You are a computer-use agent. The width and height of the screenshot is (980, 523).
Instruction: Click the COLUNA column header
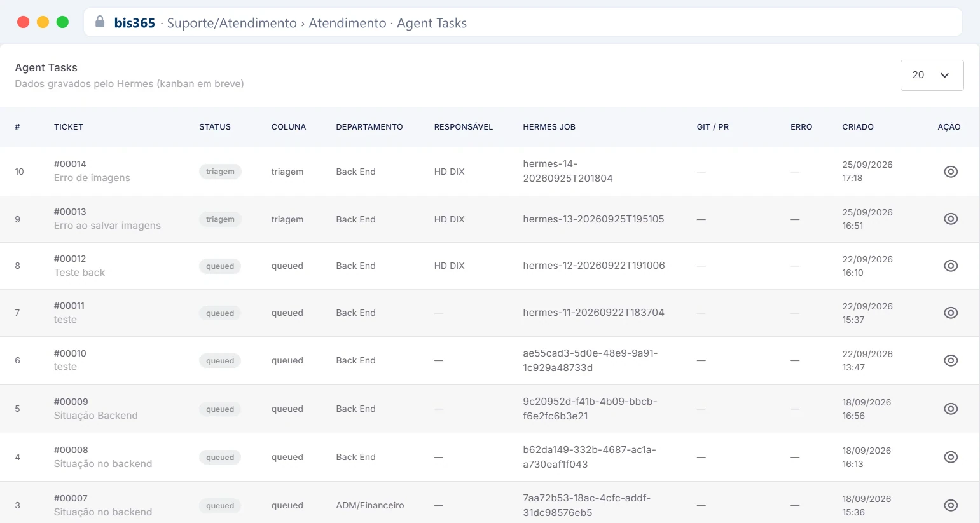tap(289, 127)
